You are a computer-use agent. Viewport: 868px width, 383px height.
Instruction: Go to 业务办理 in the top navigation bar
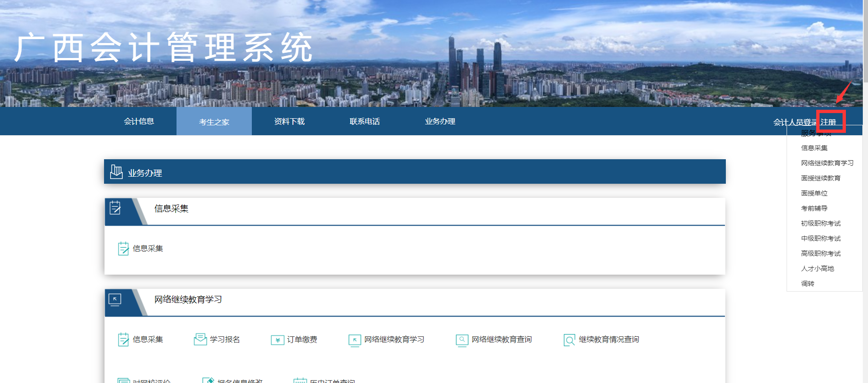coord(440,121)
